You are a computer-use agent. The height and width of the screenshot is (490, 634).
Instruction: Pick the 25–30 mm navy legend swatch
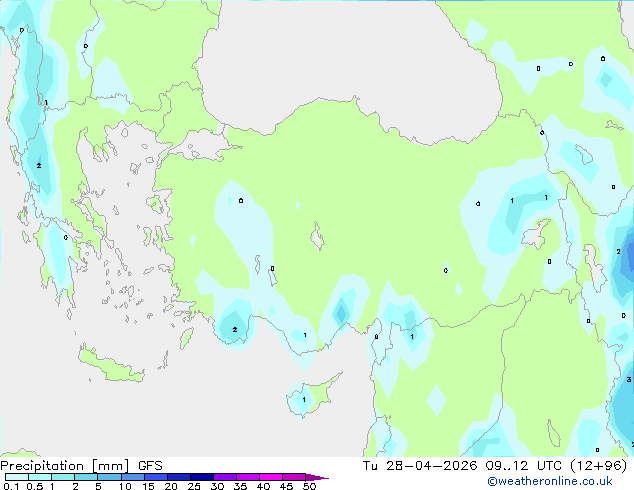[x=201, y=477]
